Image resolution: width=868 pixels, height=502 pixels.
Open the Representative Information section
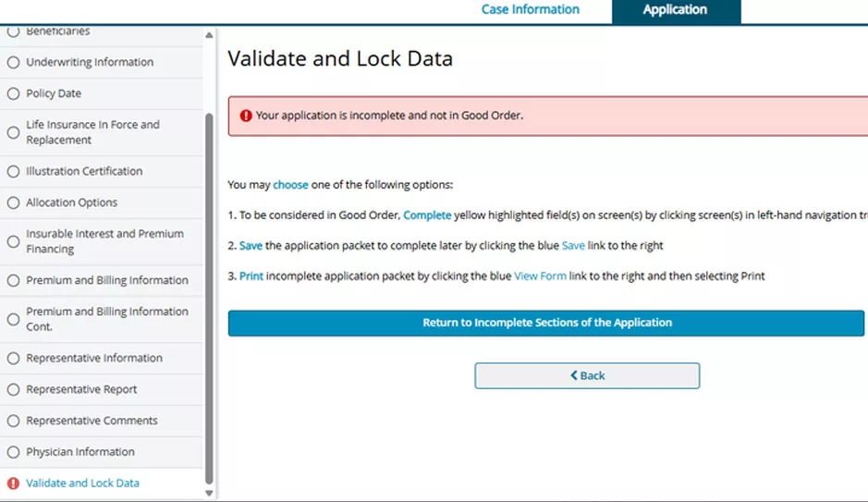(93, 358)
